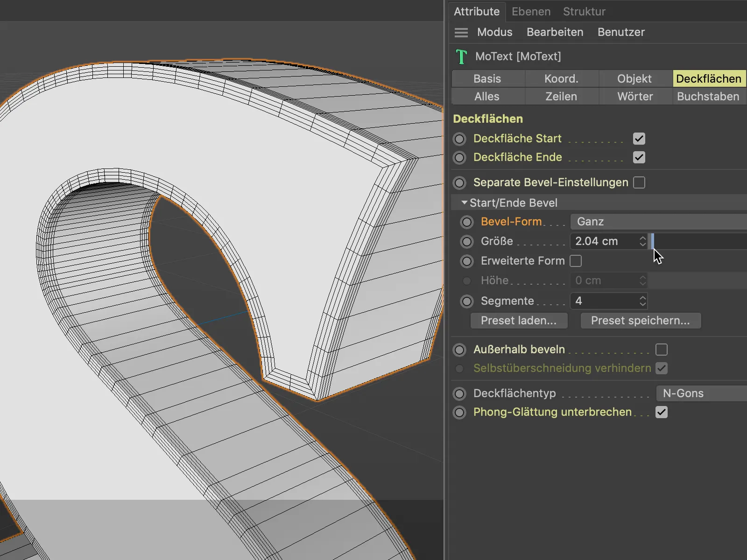Click the hamburger menu icon beside Modus
Screen dimensions: 747x560
click(461, 33)
